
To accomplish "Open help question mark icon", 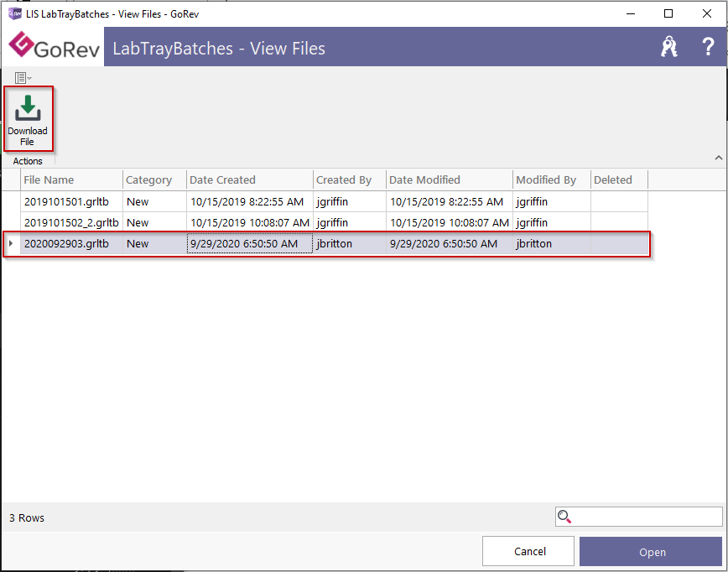I will pyautogui.click(x=708, y=46).
